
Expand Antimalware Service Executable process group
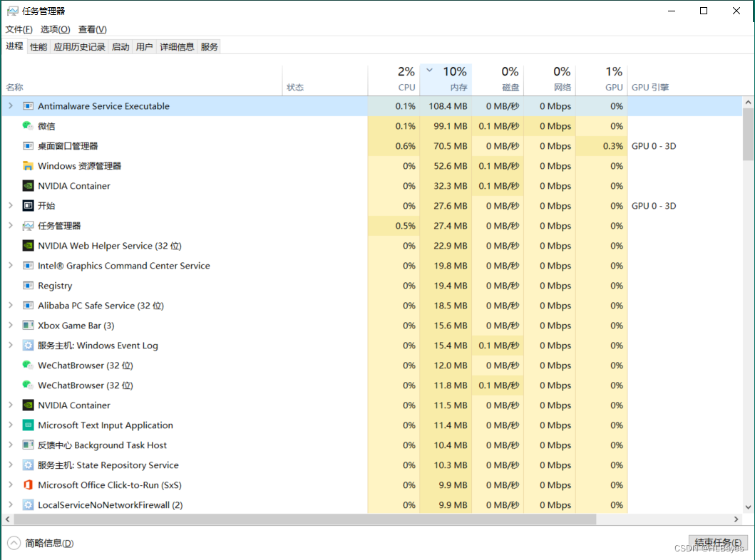pyautogui.click(x=11, y=106)
